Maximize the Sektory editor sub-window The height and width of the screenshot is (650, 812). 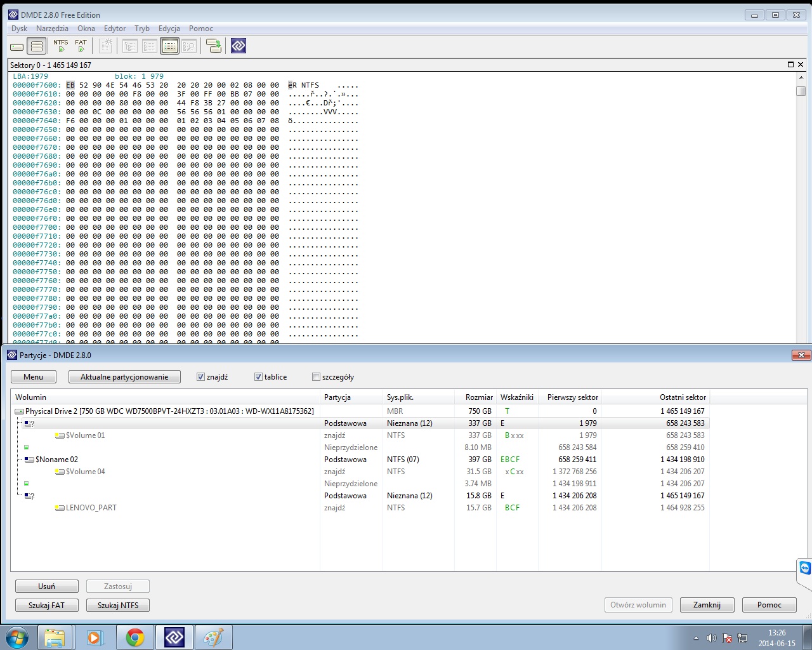790,65
